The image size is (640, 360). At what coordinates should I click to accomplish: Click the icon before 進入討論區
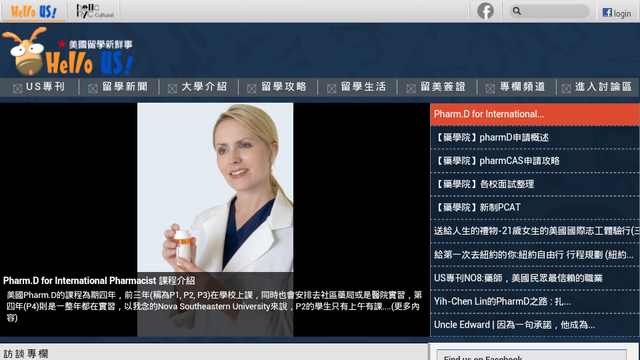tap(566, 88)
